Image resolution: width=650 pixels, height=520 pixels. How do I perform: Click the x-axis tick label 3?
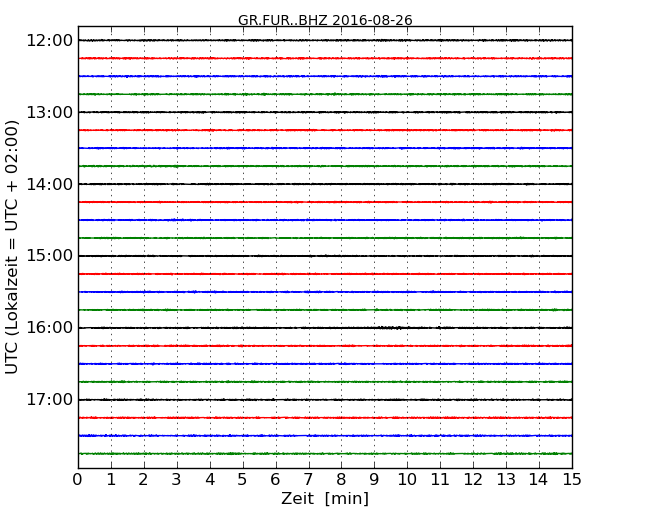[x=177, y=480]
